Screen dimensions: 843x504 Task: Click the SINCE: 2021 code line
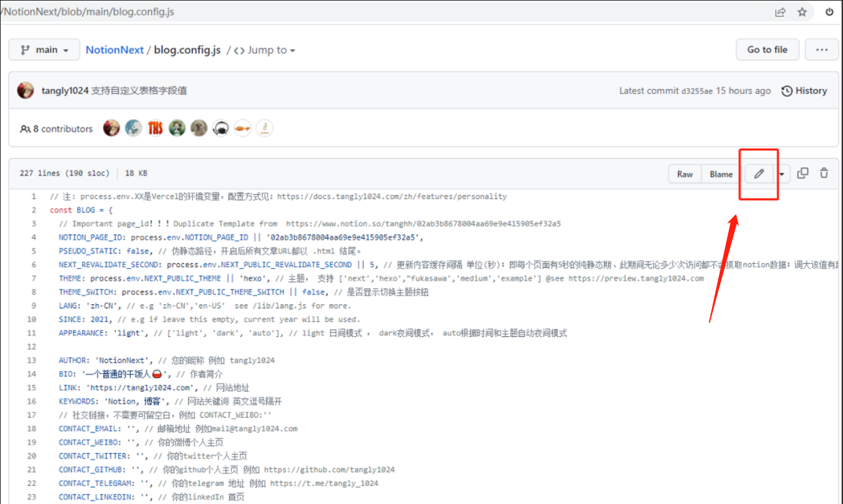point(209,320)
